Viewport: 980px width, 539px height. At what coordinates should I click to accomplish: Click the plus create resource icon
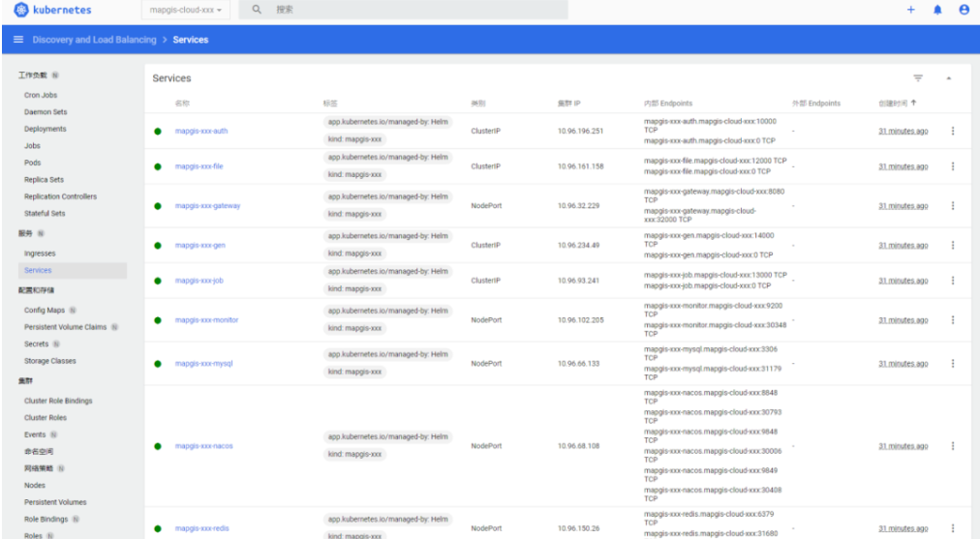[x=910, y=10]
